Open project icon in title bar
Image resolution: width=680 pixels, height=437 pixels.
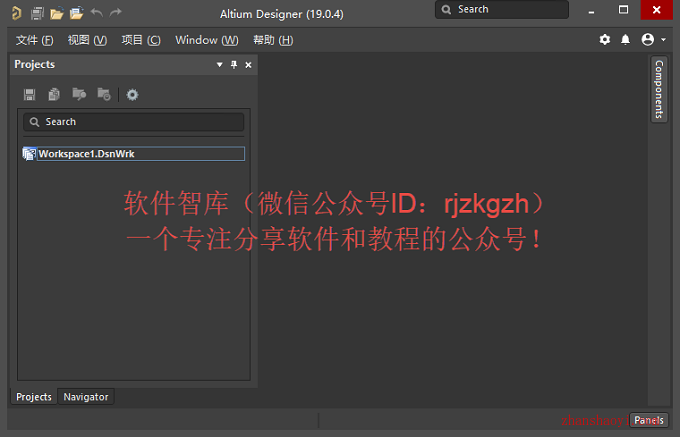76,13
